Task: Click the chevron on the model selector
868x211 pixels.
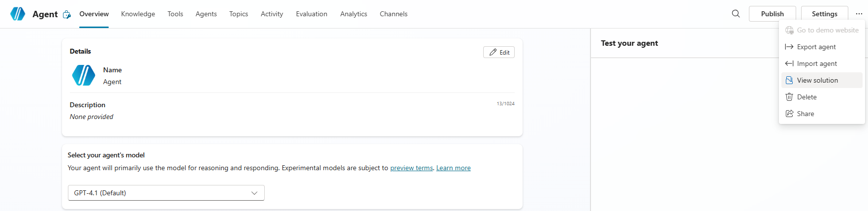Action: coord(254,193)
